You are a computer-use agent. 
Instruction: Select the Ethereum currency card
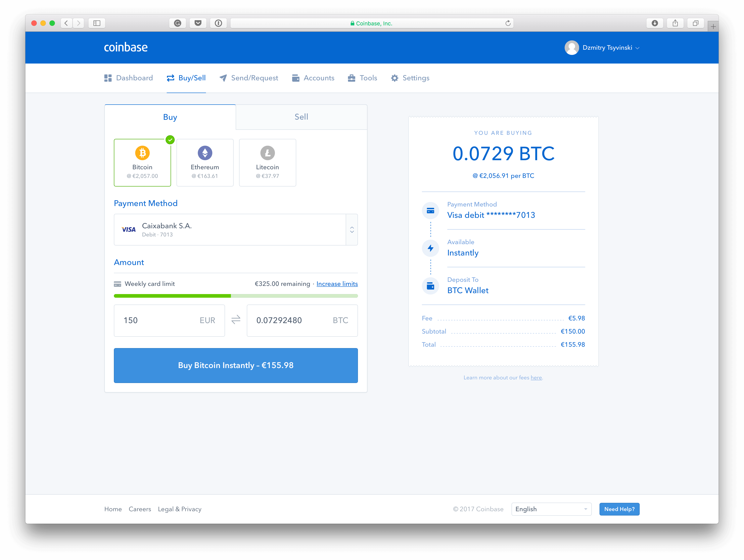pos(205,162)
